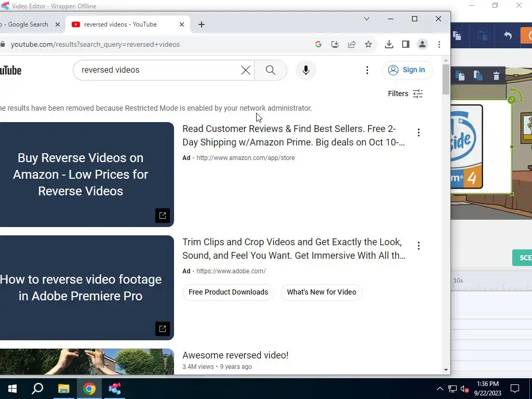Click the Chrome address bar URL

coord(96,45)
